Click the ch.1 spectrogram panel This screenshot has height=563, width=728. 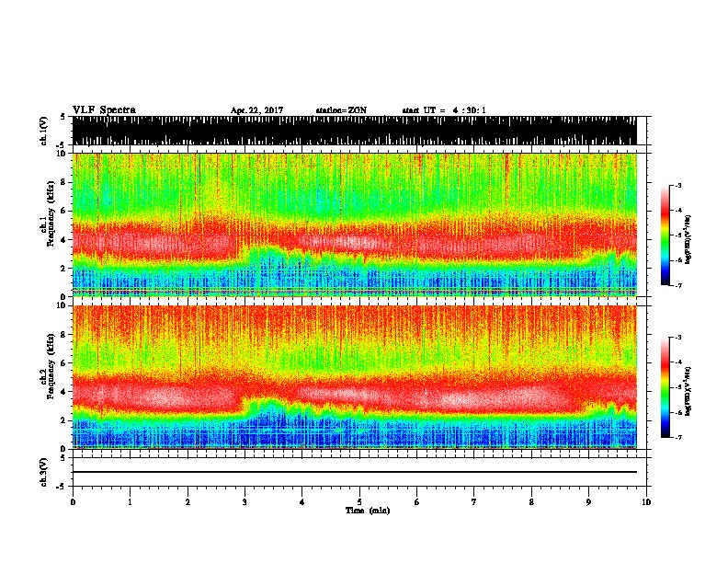tap(355, 224)
